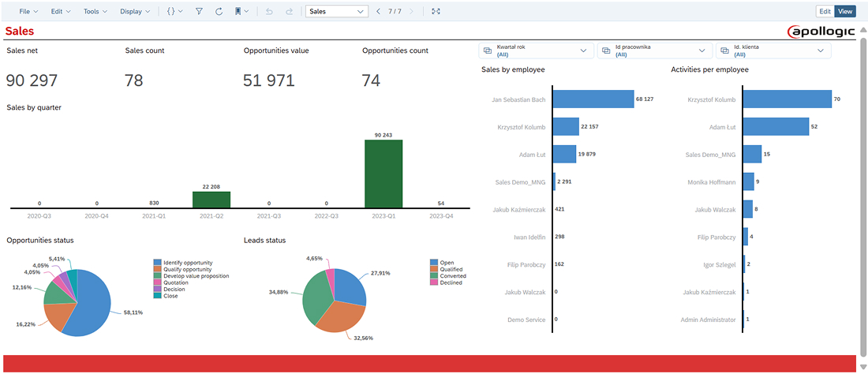
Task: Go to the previous page arrow
Action: [378, 12]
